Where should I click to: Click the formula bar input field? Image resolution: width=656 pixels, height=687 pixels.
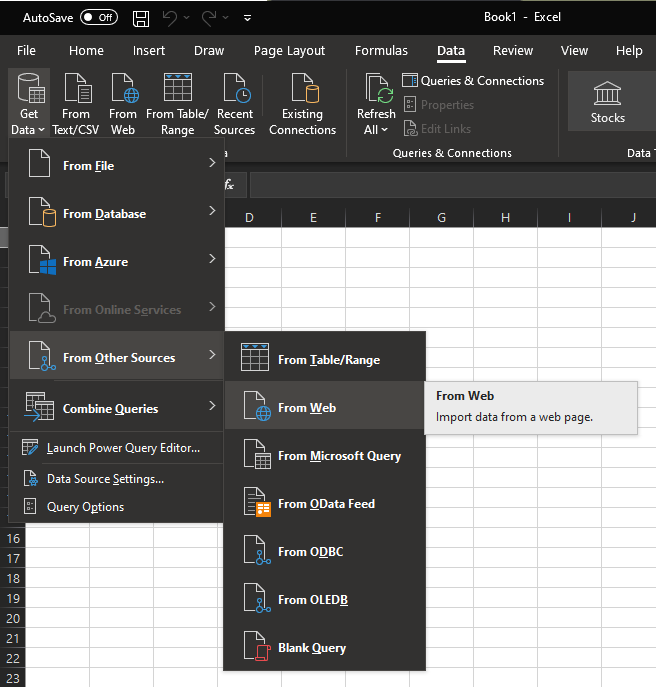(x=453, y=185)
